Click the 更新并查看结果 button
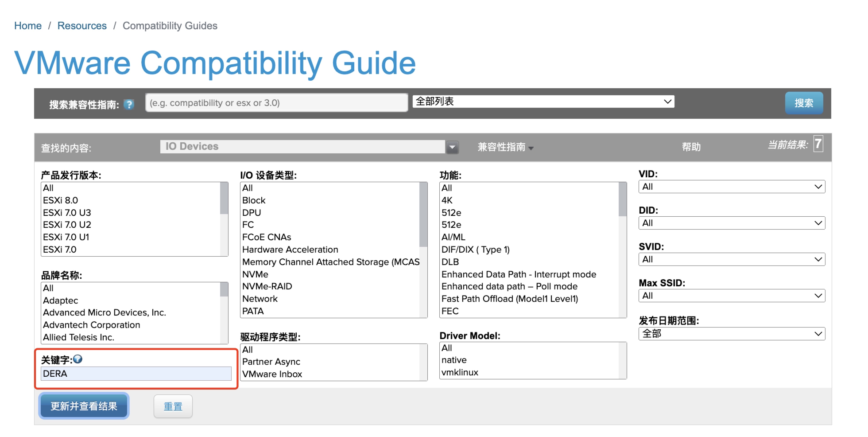This screenshot has width=868, height=437. tap(84, 406)
